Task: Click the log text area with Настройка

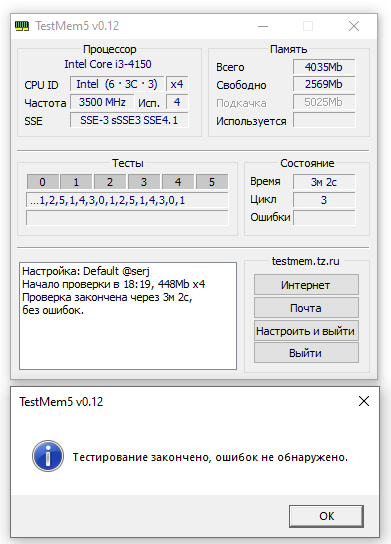Action: 128,316
